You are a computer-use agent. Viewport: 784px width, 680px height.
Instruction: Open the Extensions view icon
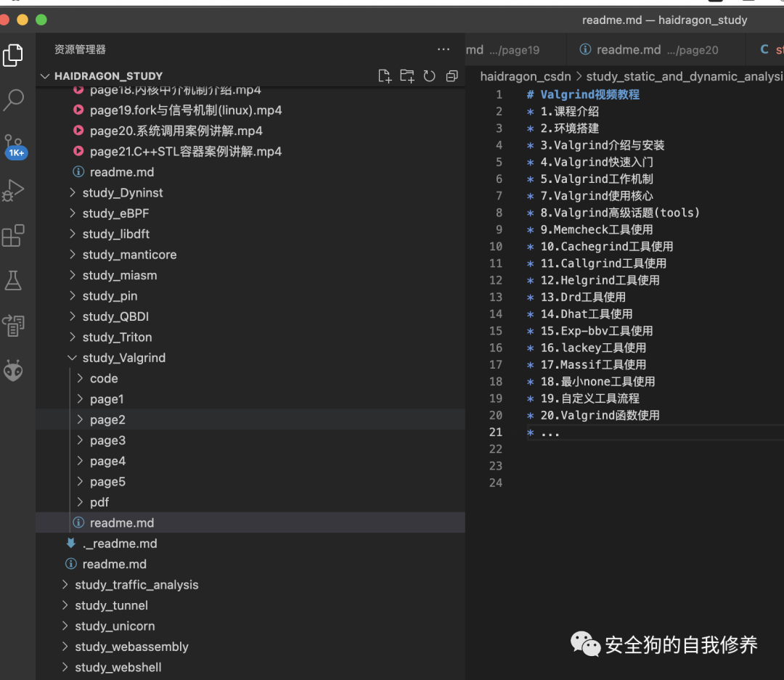(13, 236)
